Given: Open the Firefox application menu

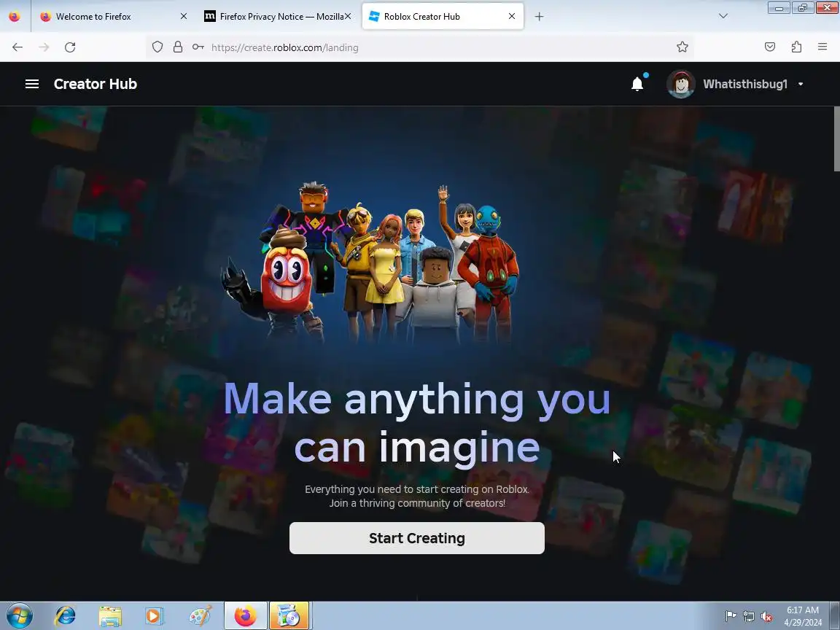Looking at the screenshot, I should pos(822,47).
